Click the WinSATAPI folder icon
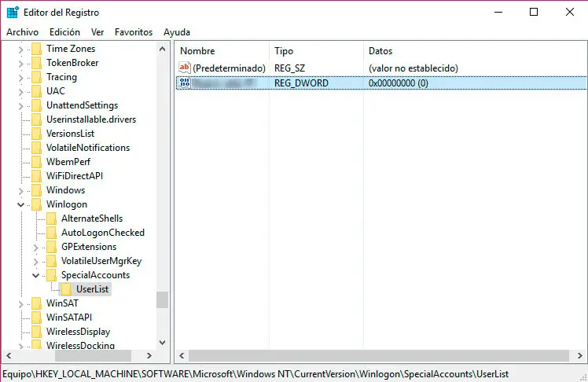 pyautogui.click(x=36, y=318)
